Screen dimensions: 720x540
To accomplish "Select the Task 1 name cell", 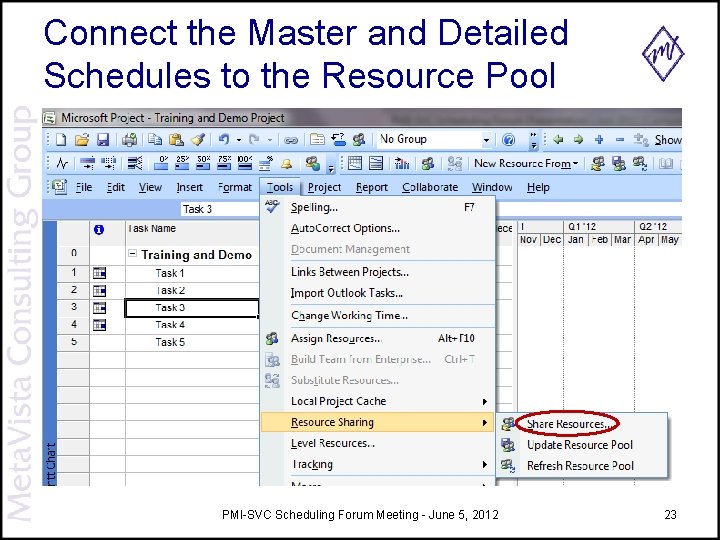I will (192, 273).
